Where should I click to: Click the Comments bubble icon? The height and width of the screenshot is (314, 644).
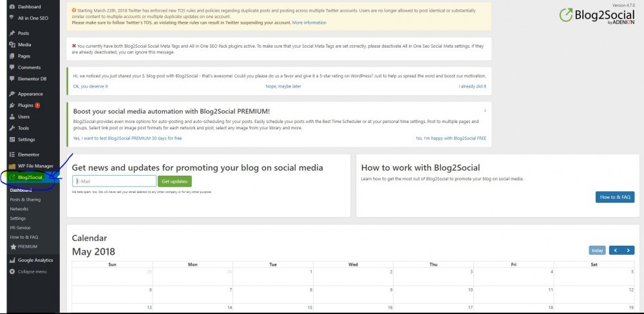12,68
